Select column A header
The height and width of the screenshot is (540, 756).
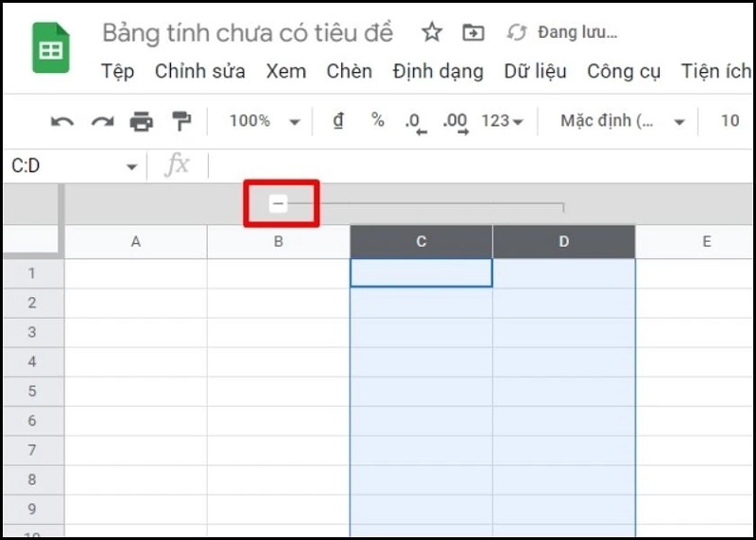136,242
